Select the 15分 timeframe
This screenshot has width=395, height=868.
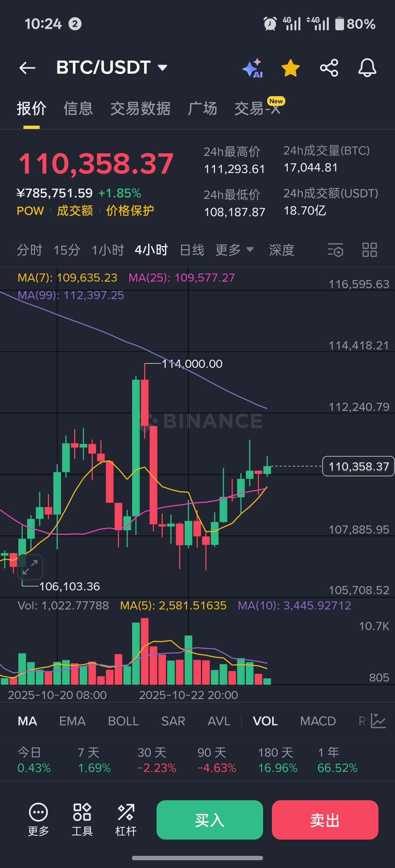tap(67, 250)
